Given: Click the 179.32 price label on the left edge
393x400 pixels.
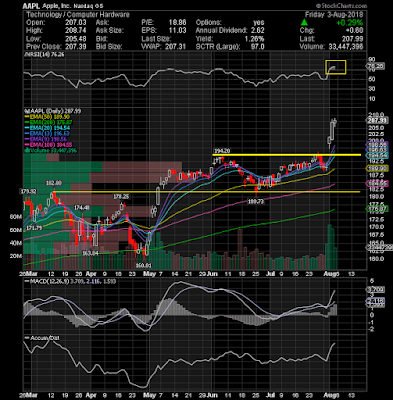Looking at the screenshot, I should [x=30, y=191].
